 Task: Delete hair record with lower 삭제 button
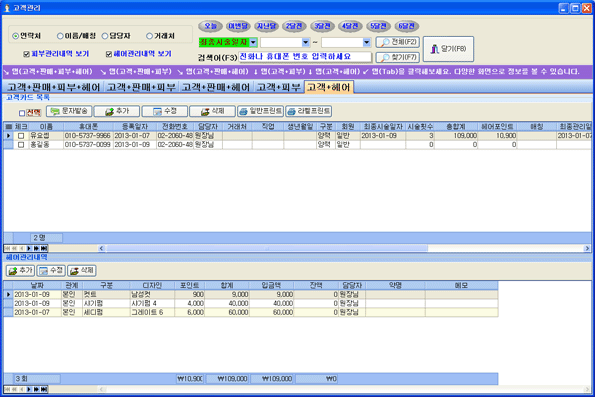(82, 271)
